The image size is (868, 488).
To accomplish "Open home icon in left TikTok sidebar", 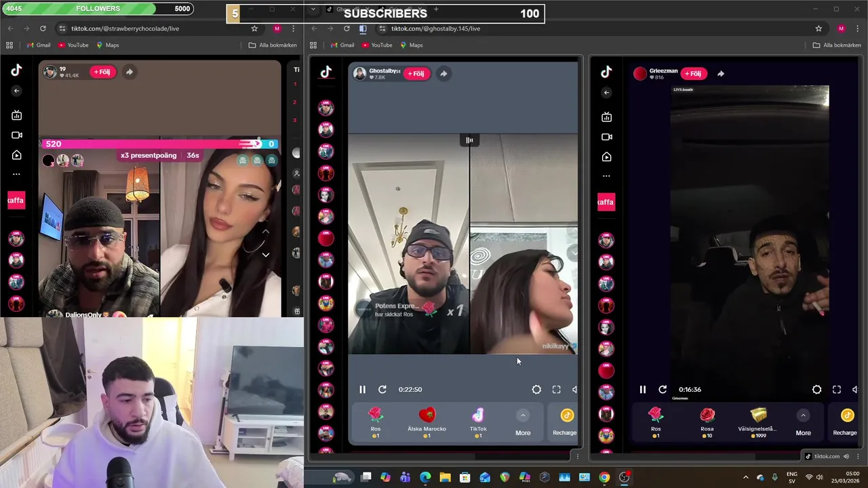I will [16, 155].
